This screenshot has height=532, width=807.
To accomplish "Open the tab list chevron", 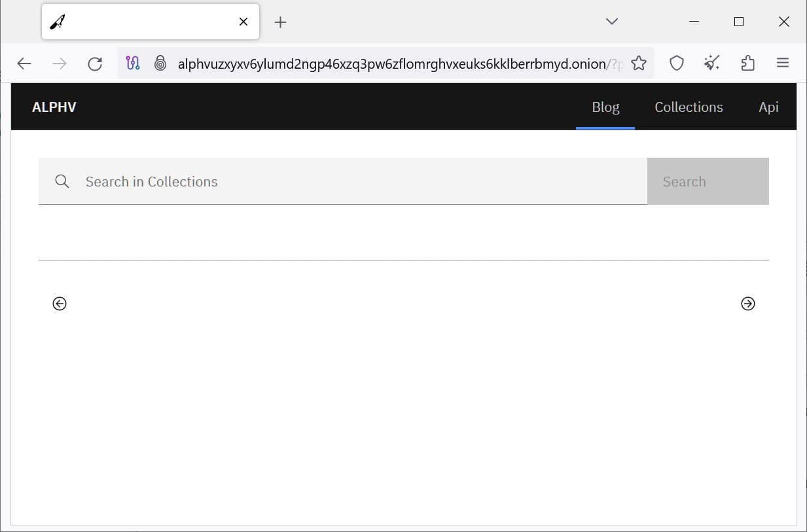I will [x=611, y=21].
